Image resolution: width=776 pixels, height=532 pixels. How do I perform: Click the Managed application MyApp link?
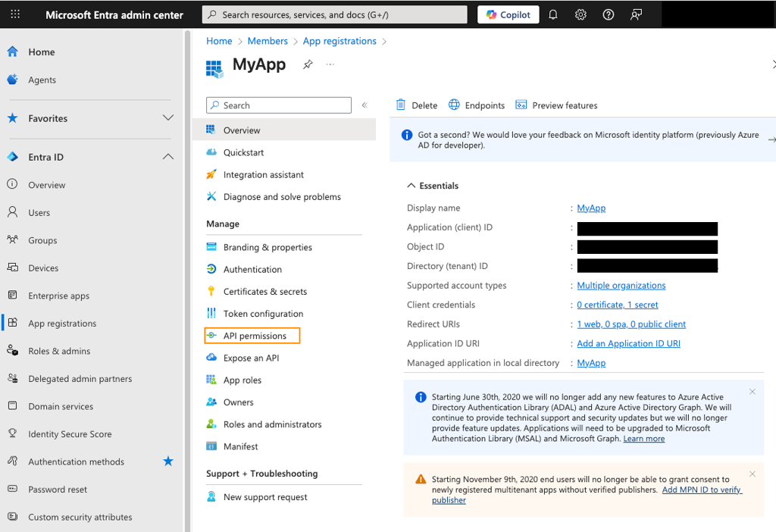click(591, 363)
